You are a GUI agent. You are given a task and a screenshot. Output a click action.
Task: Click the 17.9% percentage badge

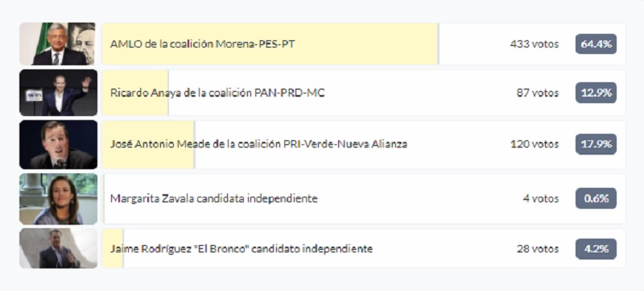pos(596,144)
